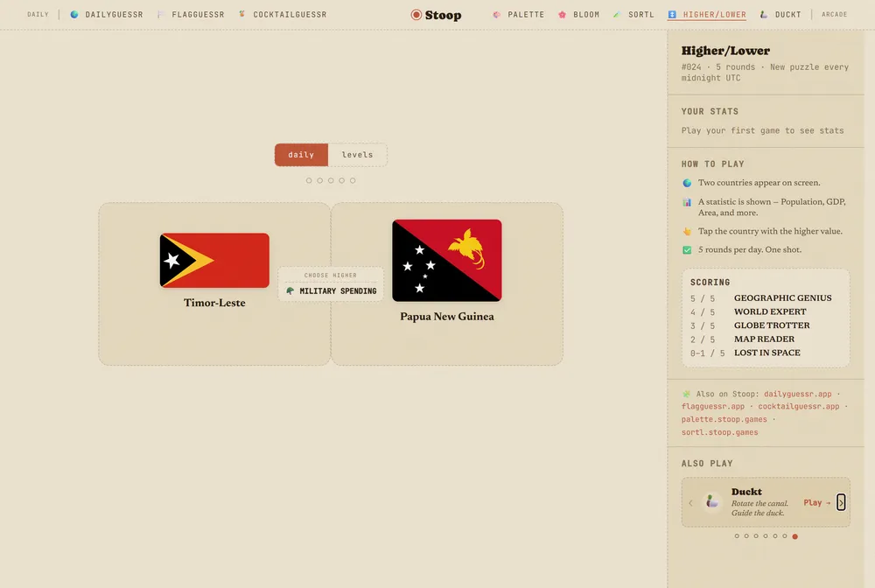This screenshot has width=875, height=588.
Task: Click the Duckt title in Also Play card
Action: point(746,492)
